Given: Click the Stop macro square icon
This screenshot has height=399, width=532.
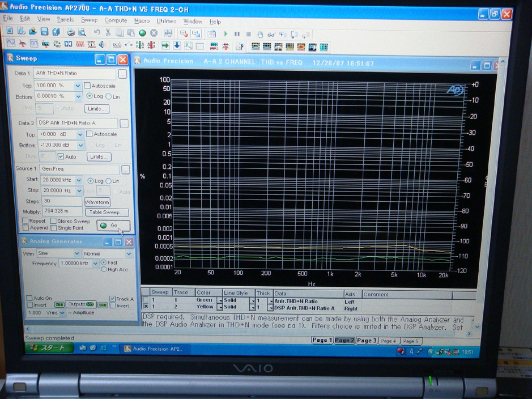Looking at the screenshot, I should (x=248, y=34).
